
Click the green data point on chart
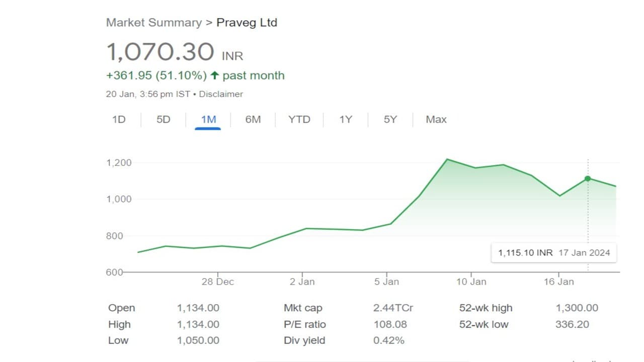click(x=588, y=178)
